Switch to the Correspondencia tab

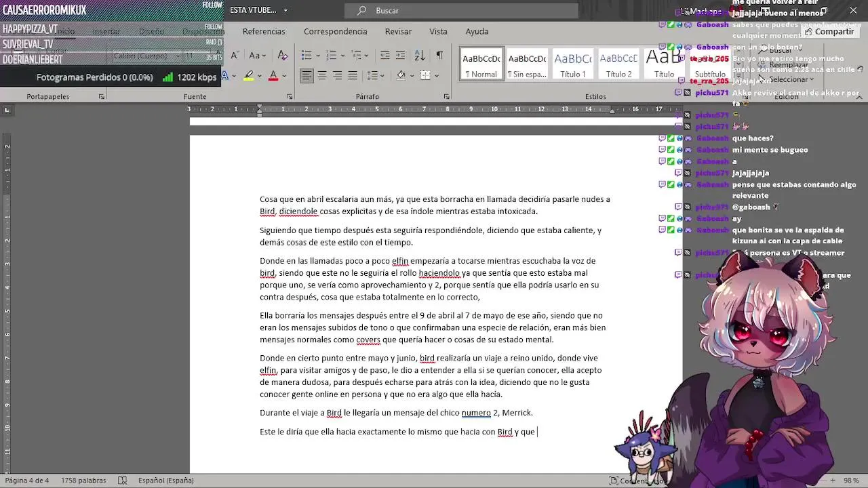[x=335, y=31]
